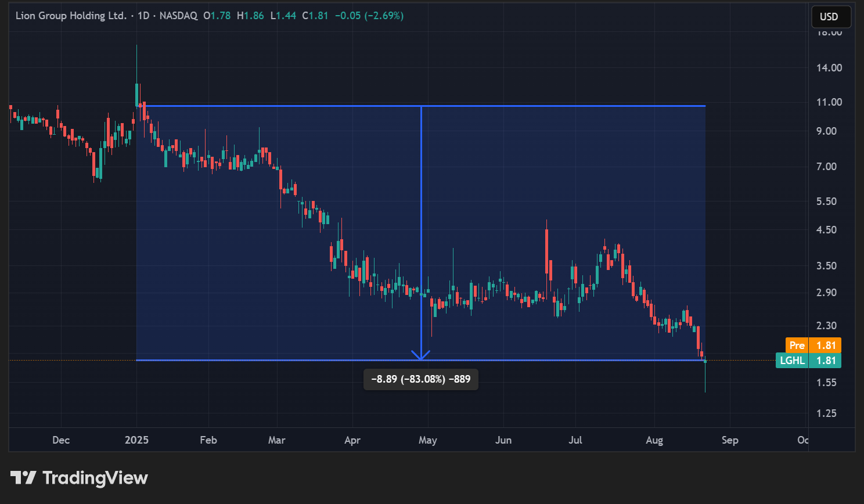Click the TradingView logo icon
This screenshot has height=504, width=864.
[x=23, y=478]
